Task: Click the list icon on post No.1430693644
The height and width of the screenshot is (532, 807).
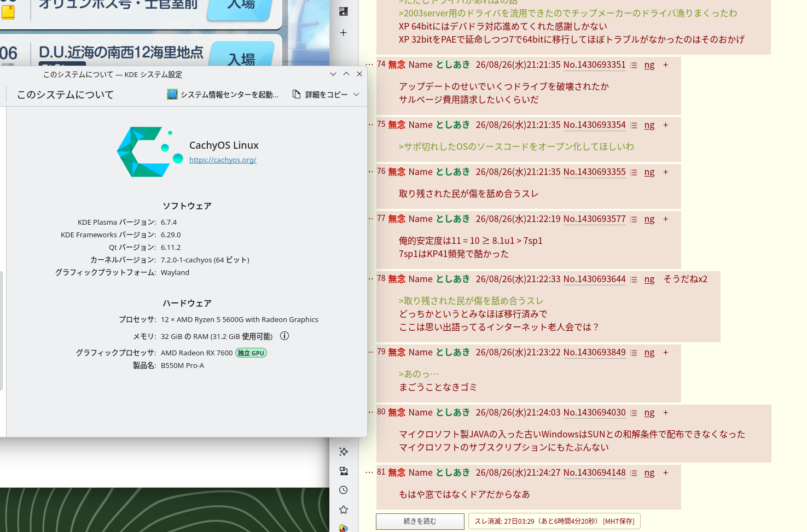Action: click(634, 279)
